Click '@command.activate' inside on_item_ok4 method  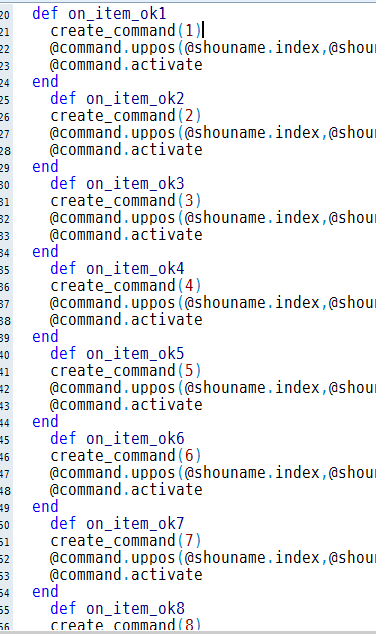(x=126, y=319)
